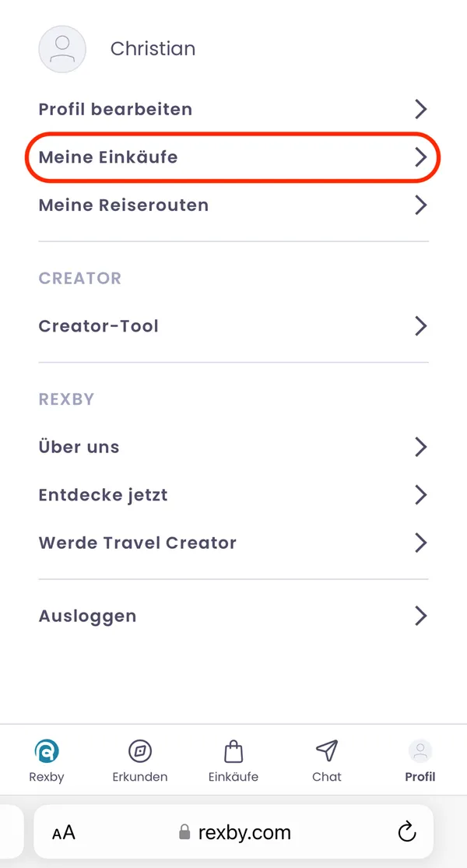Tap the Ausloggen logout link
Screen dimensions: 467x868
[x=88, y=617]
